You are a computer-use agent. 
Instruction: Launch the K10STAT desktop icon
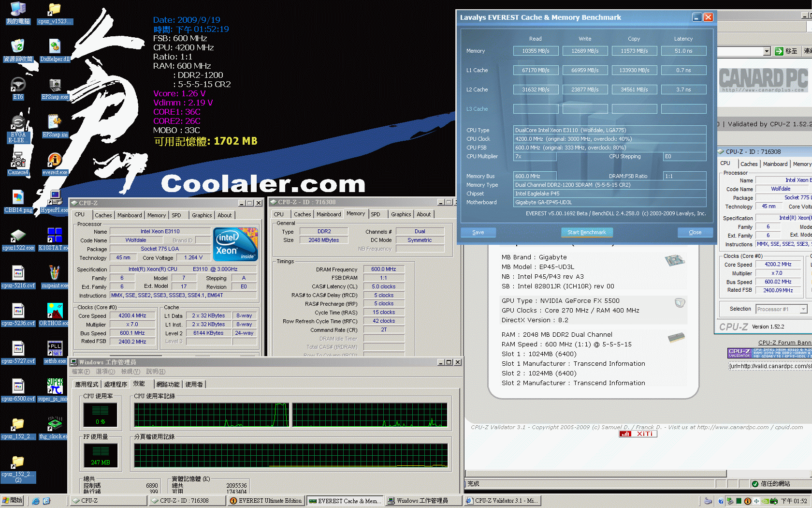55,239
